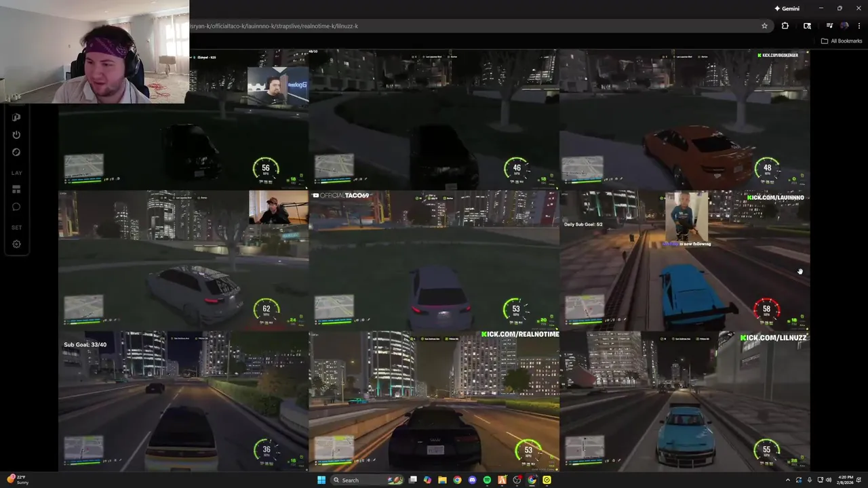Bookmark this page with the star icon

(764, 26)
